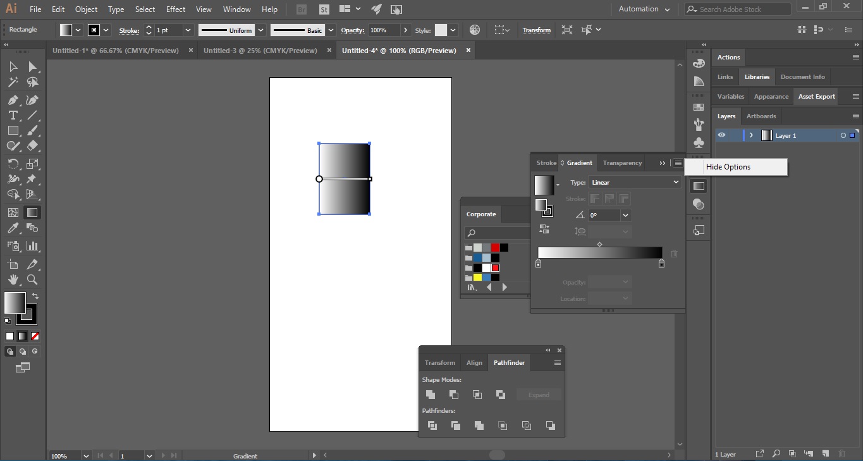868x461 pixels.
Task: Select the Pen tool
Action: tap(13, 101)
